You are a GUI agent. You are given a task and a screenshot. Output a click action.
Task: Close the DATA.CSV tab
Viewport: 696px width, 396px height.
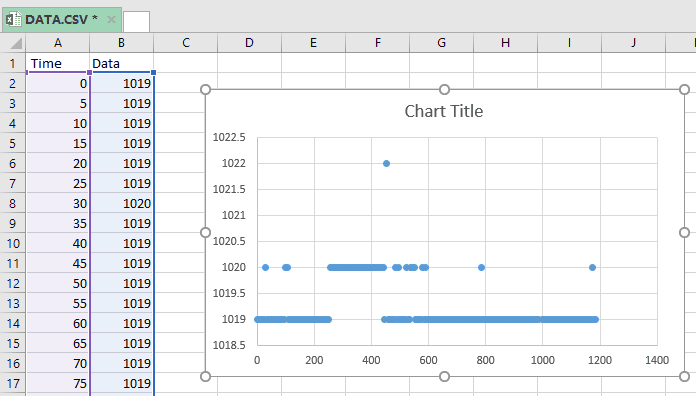click(x=111, y=20)
